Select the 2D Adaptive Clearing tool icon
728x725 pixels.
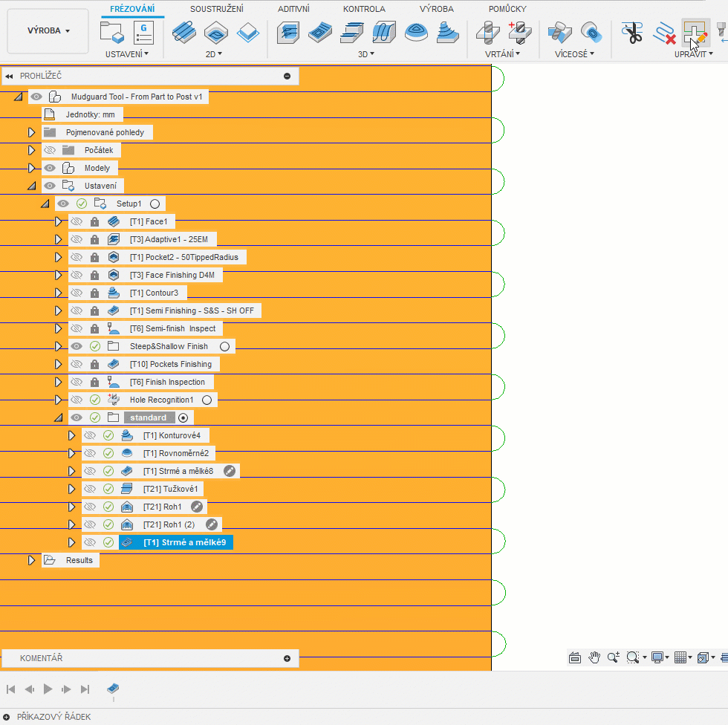[184, 32]
